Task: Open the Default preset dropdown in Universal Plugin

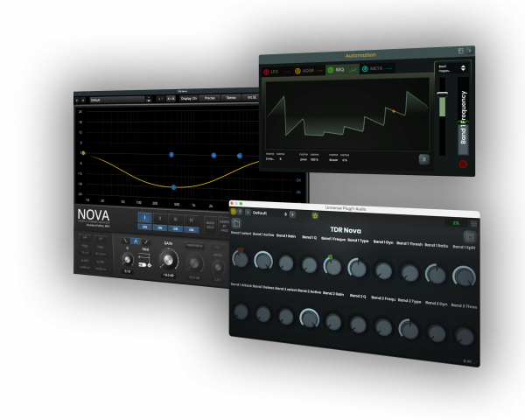Action: 269,213
